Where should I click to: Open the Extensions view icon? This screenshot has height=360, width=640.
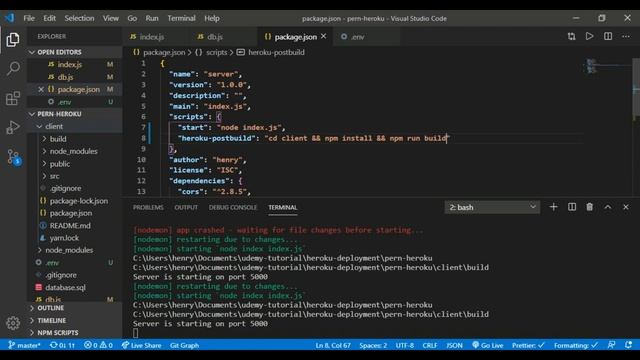[13, 98]
